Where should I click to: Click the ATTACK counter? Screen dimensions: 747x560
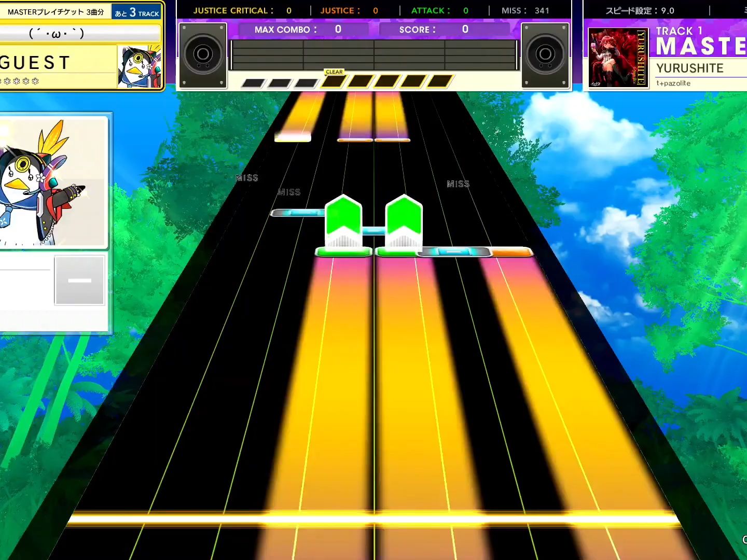[x=440, y=10]
